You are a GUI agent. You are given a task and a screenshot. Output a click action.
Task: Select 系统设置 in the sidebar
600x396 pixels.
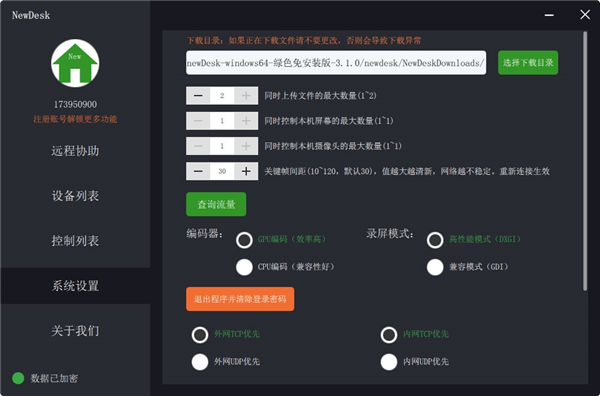(x=75, y=286)
